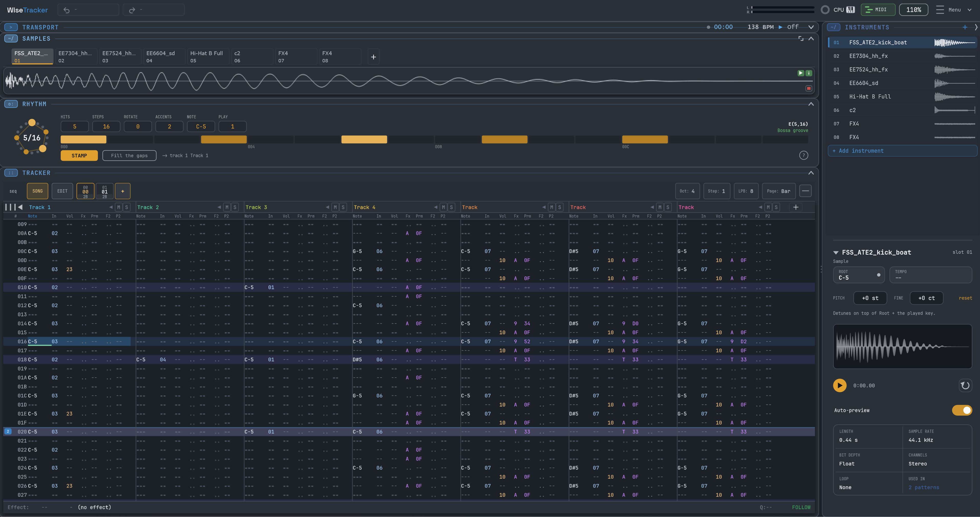Toggle the rhythm step at marker 004
Screen dimensions: 980x517
(x=270, y=139)
